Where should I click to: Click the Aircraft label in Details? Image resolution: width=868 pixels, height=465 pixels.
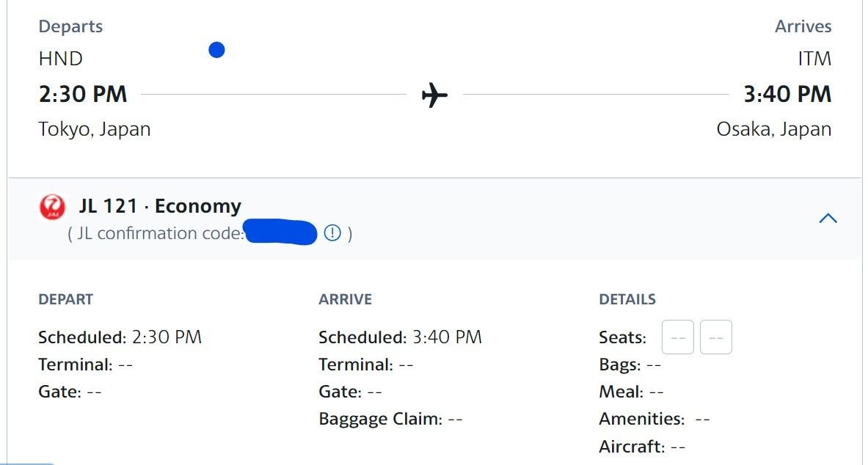[x=632, y=447]
